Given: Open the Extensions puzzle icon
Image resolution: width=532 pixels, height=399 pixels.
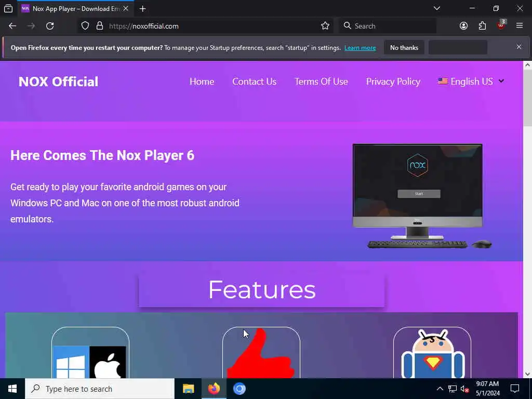Looking at the screenshot, I should coord(482,26).
